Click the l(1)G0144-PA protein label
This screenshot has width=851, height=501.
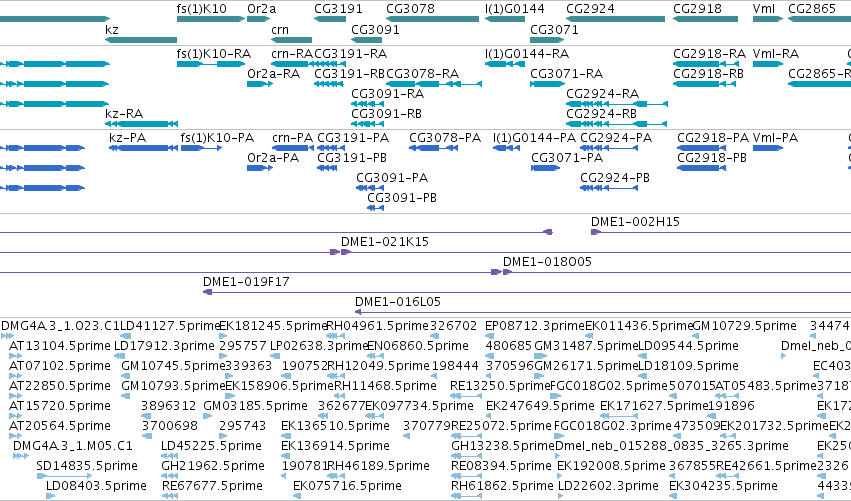click(x=534, y=138)
